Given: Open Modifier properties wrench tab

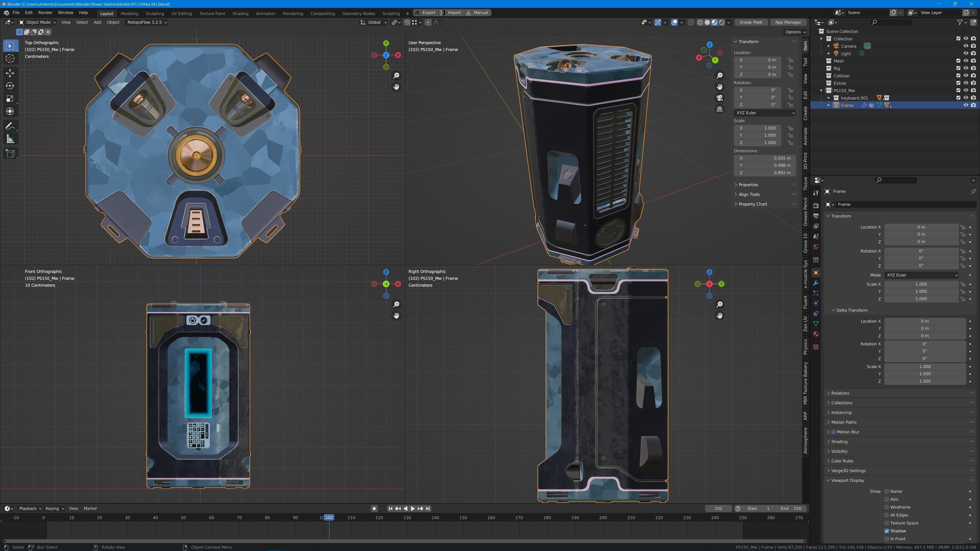Looking at the screenshot, I should coord(816,283).
